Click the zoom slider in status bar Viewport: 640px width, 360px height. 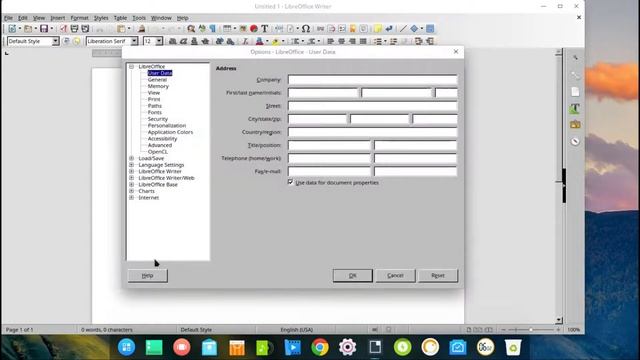[x=531, y=329]
